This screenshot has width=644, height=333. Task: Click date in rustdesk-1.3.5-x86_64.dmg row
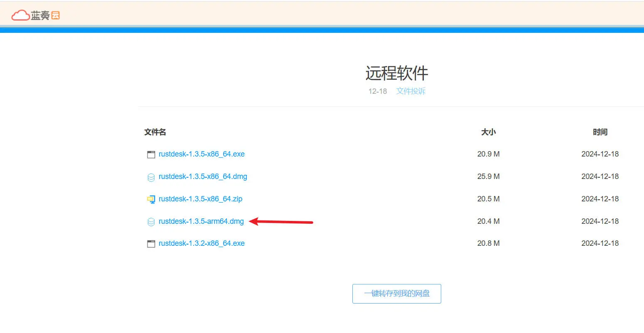coord(600,176)
